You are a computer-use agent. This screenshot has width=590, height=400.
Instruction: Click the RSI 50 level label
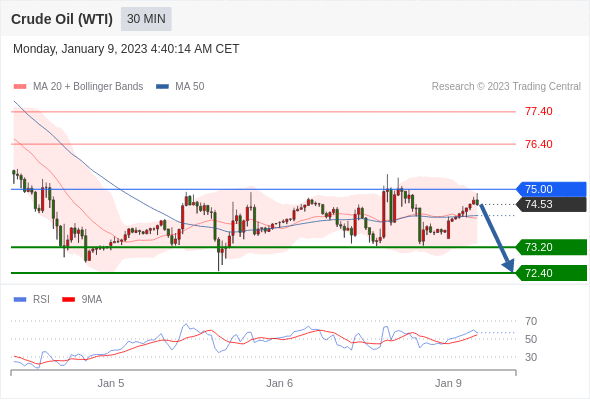[531, 339]
